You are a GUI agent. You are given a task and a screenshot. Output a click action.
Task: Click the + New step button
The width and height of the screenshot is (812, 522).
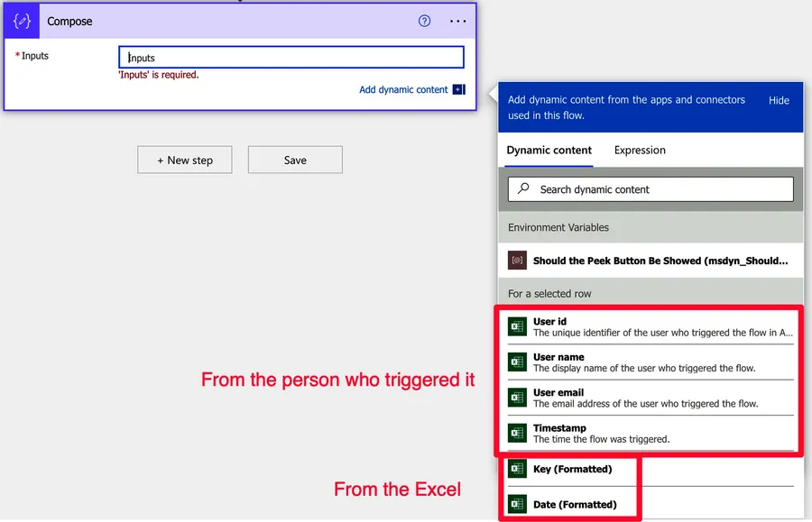point(184,160)
